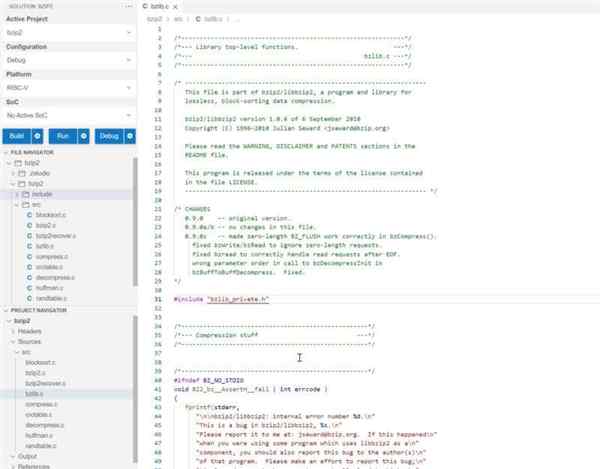The image size is (600, 469).
Task: Select crctable.c in Project Navigator
Action: click(38, 414)
